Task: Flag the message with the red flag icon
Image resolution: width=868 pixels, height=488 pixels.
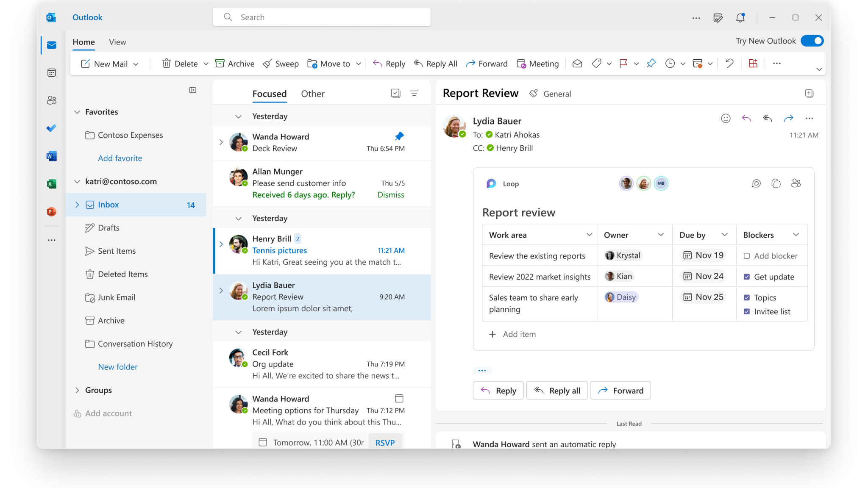Action: click(x=623, y=64)
